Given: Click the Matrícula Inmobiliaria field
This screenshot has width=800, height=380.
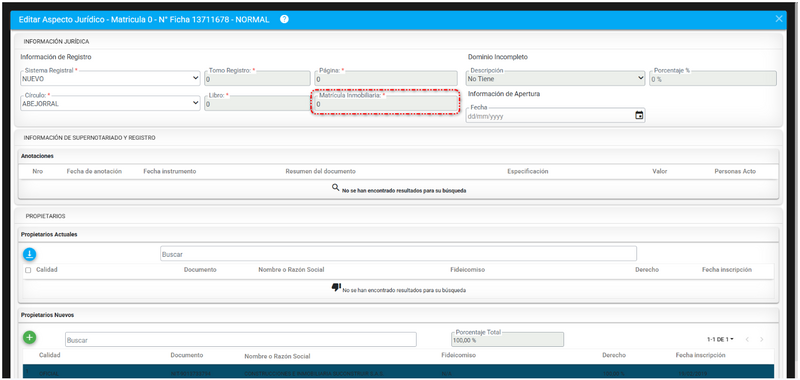Looking at the screenshot, I should (386, 103).
